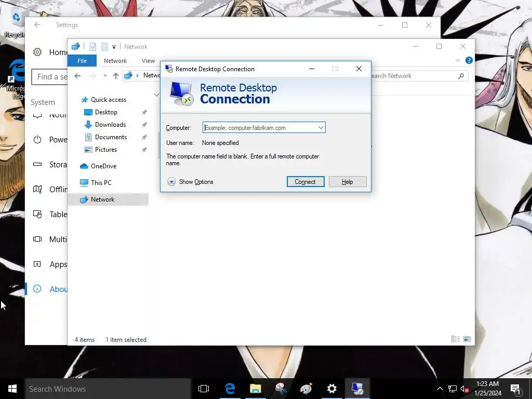Click the pin icon beside Downloads
The height and width of the screenshot is (399, 532).
tap(144, 125)
